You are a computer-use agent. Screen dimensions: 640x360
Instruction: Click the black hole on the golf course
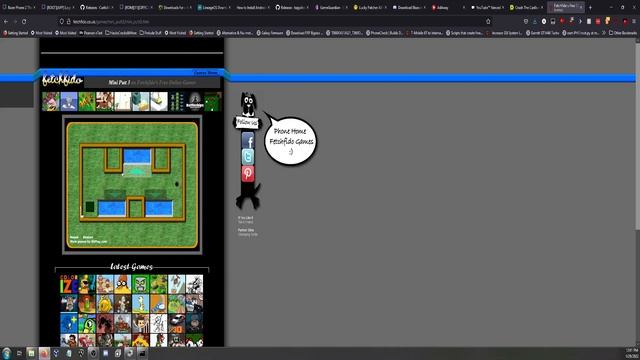(177, 184)
